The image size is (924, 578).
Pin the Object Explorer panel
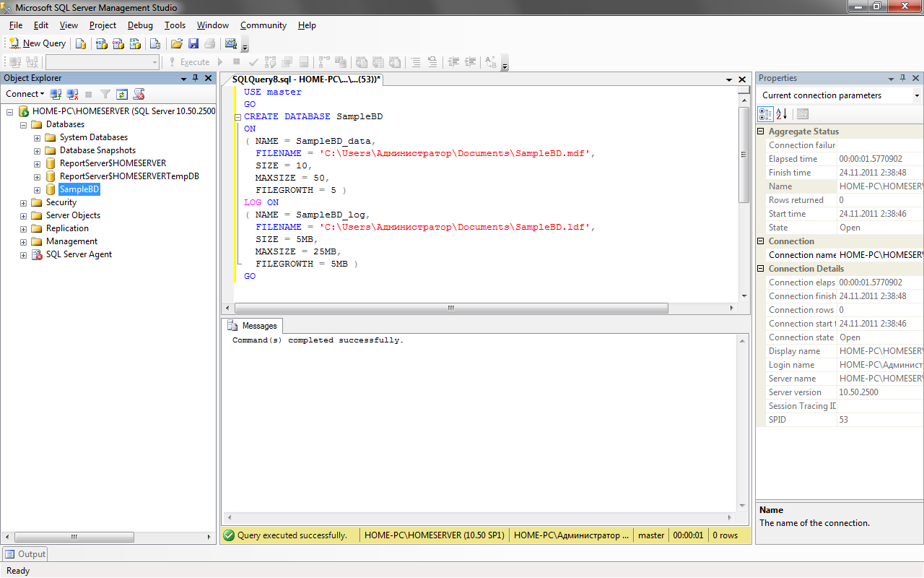point(195,78)
